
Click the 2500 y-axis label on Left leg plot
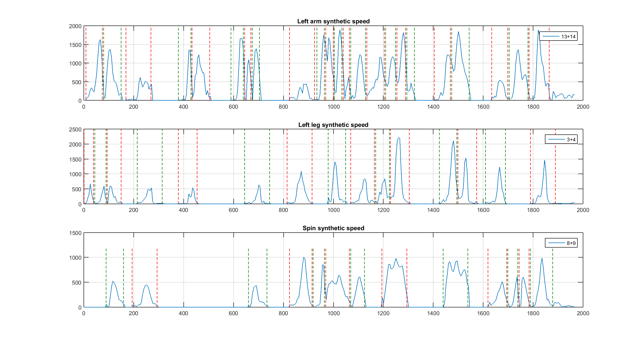coord(75,130)
